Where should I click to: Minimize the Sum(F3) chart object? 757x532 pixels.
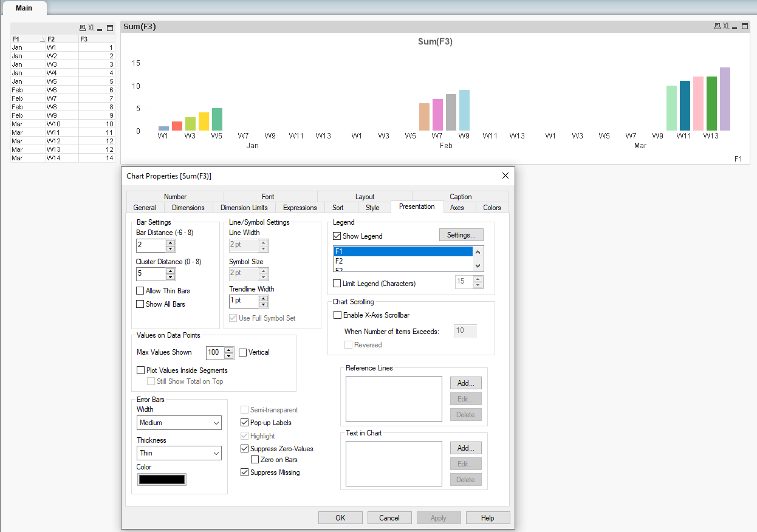[x=735, y=27]
